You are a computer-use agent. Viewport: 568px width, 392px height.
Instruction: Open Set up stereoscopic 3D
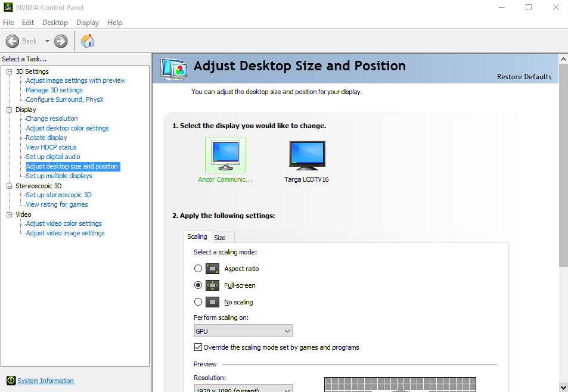(58, 195)
